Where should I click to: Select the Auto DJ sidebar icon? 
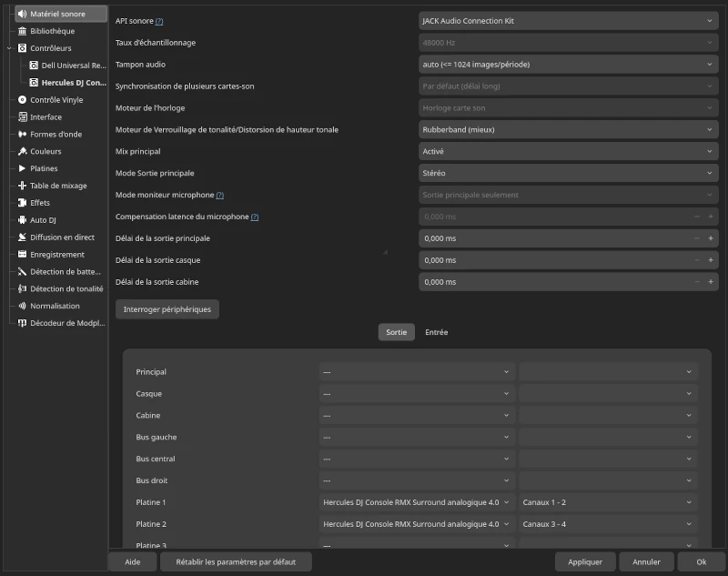22,220
